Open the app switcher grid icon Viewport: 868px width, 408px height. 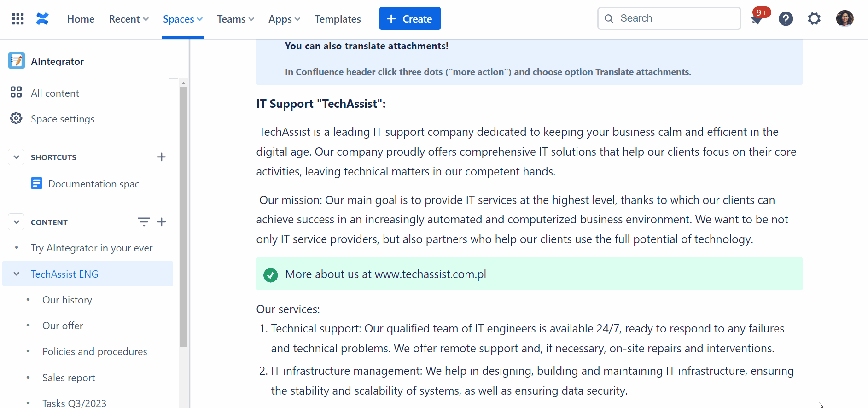pos(17,19)
